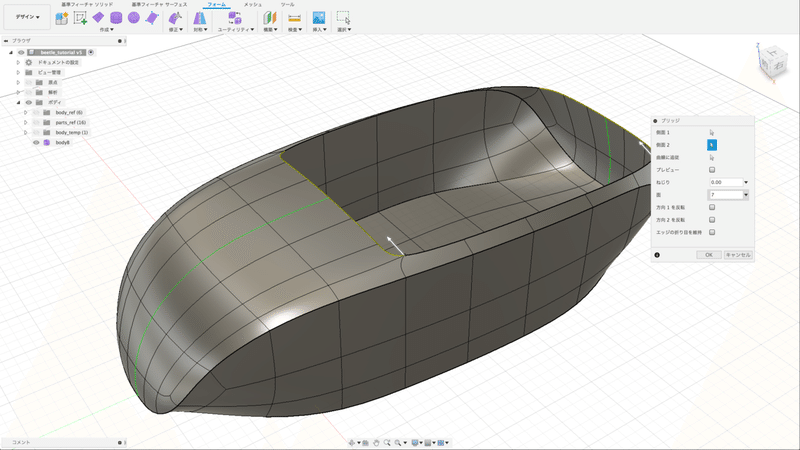Open the Faces count dropdown arrow
This screenshot has height=450, width=800.
[x=745, y=195]
